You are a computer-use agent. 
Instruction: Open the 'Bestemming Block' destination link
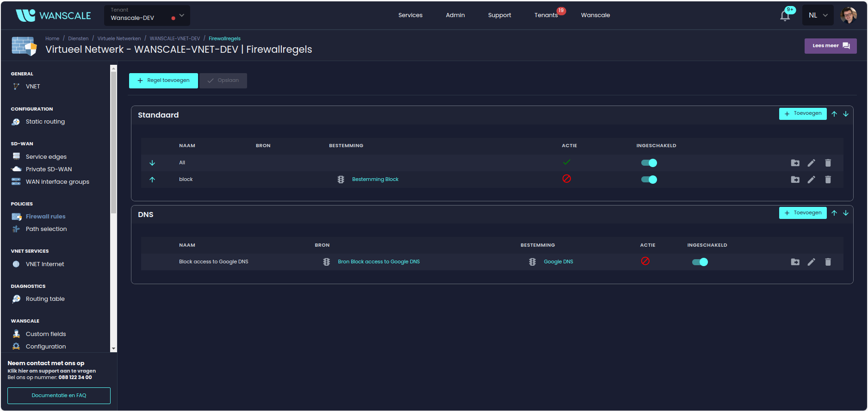[x=375, y=180]
